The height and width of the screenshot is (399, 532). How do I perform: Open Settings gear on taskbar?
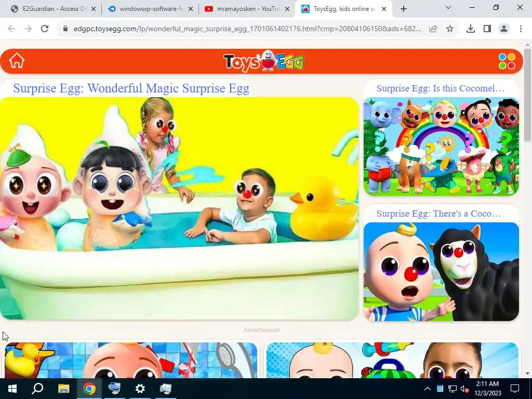(x=140, y=389)
